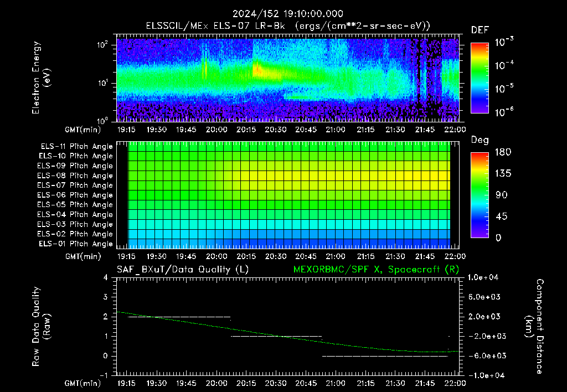Select the 10^-4 value on DEF scale

(504, 65)
